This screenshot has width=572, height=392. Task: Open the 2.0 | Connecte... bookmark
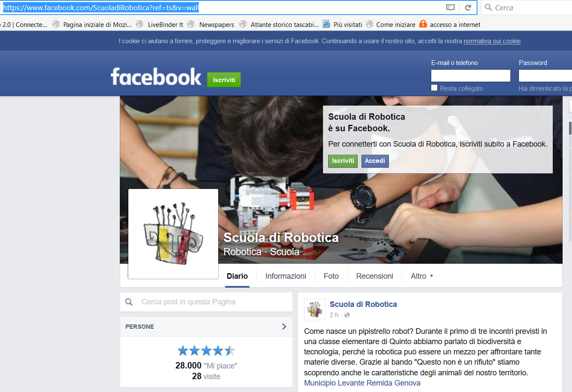click(x=24, y=24)
